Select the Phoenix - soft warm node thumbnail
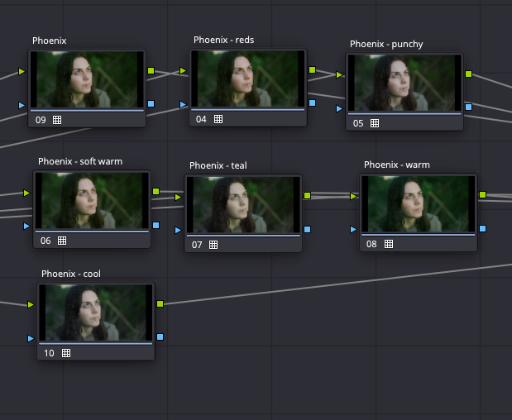The width and height of the screenshot is (512, 420). 91,201
